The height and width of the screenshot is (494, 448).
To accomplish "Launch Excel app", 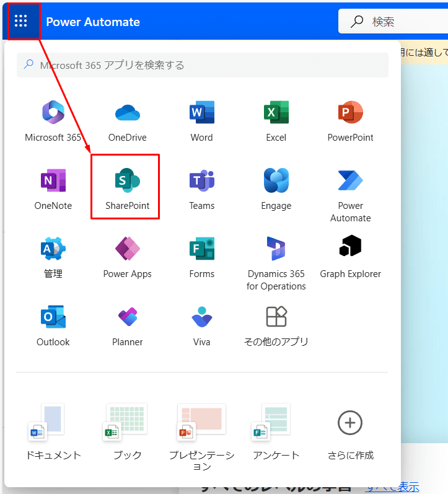I will tap(276, 121).
